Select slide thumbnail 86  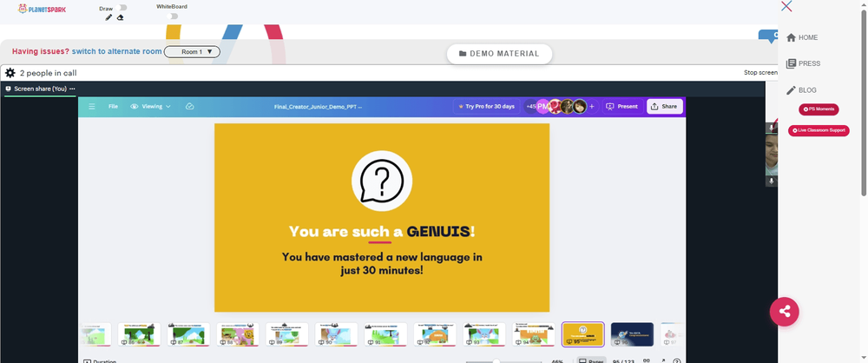[x=139, y=334]
